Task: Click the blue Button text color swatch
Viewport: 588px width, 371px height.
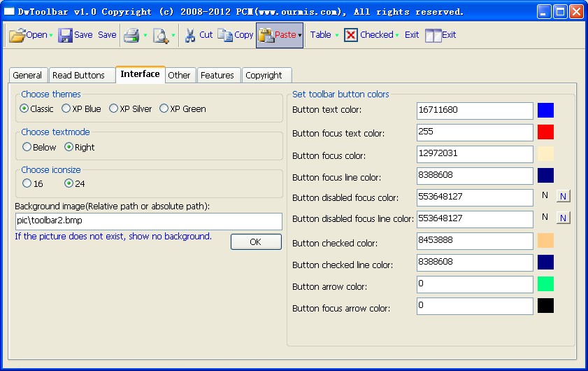Action: pyautogui.click(x=545, y=111)
